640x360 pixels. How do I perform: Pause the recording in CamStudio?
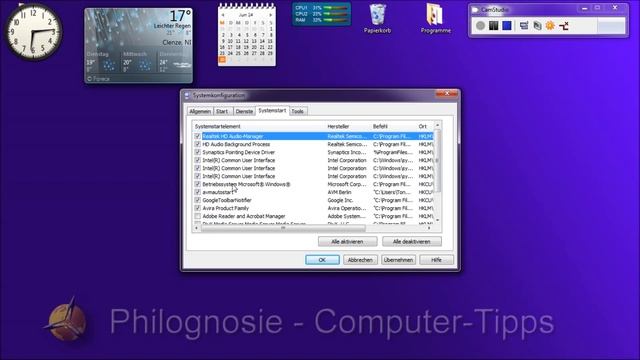(493, 26)
